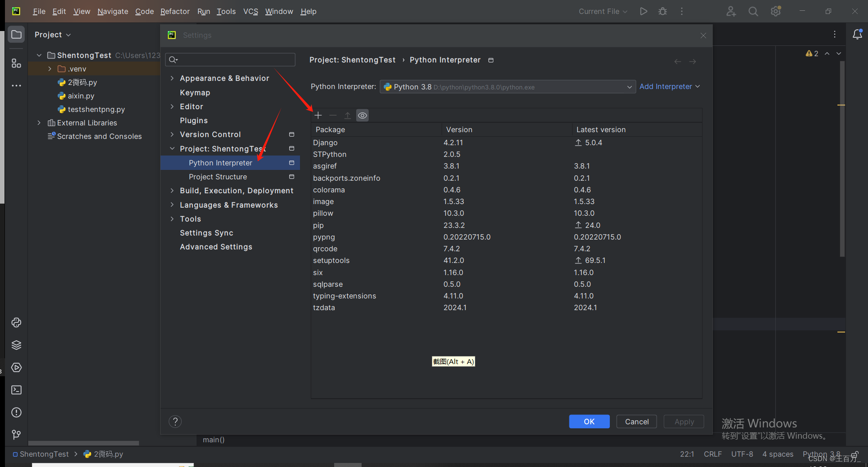
Task: Expand the Version Control settings node
Action: pyautogui.click(x=172, y=134)
